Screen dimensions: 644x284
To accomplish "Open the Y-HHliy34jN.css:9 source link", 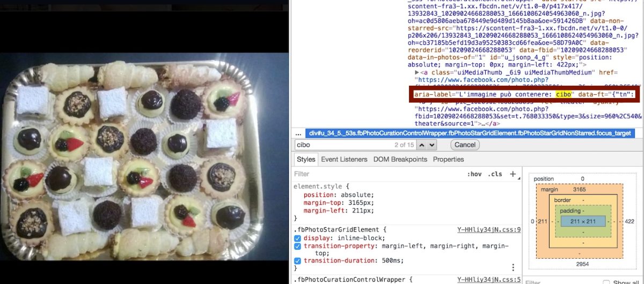I will [488, 230].
